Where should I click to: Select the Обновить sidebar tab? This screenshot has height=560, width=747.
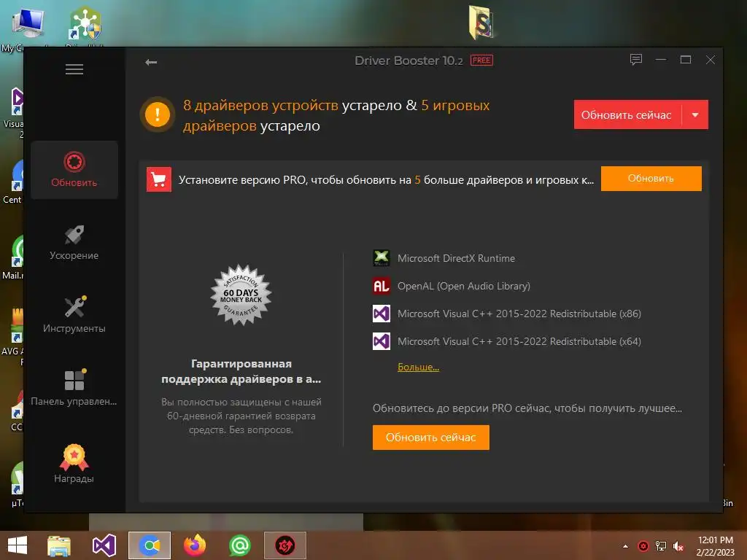[74, 169]
